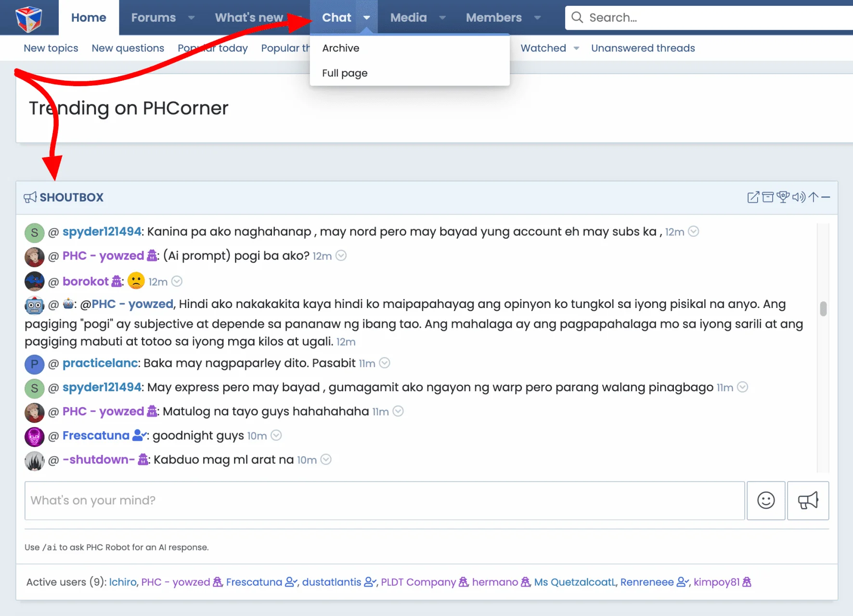Collapse the shoutbox with the minus icon
The height and width of the screenshot is (616, 853).
pyautogui.click(x=826, y=197)
